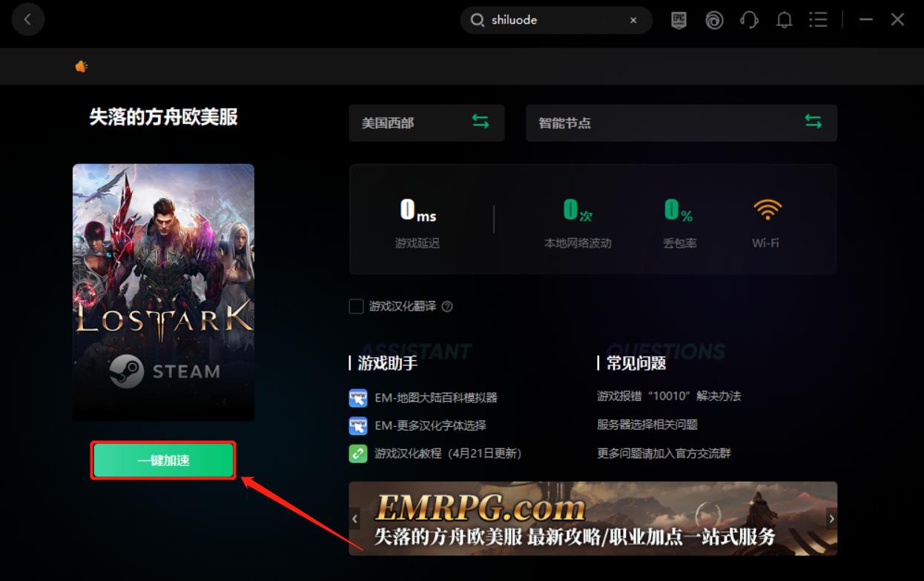Open the 美国西部 server region selector

[x=426, y=122]
